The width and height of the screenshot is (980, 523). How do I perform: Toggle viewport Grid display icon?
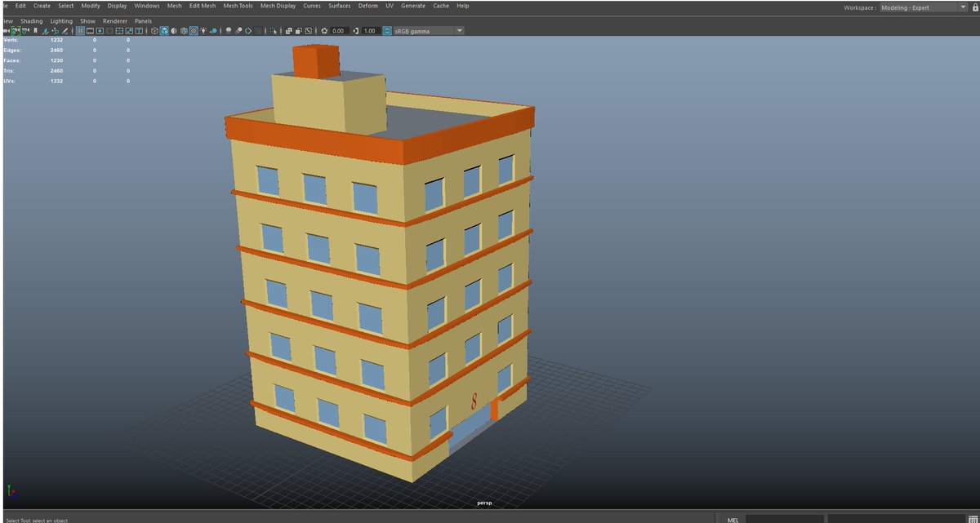[x=80, y=31]
